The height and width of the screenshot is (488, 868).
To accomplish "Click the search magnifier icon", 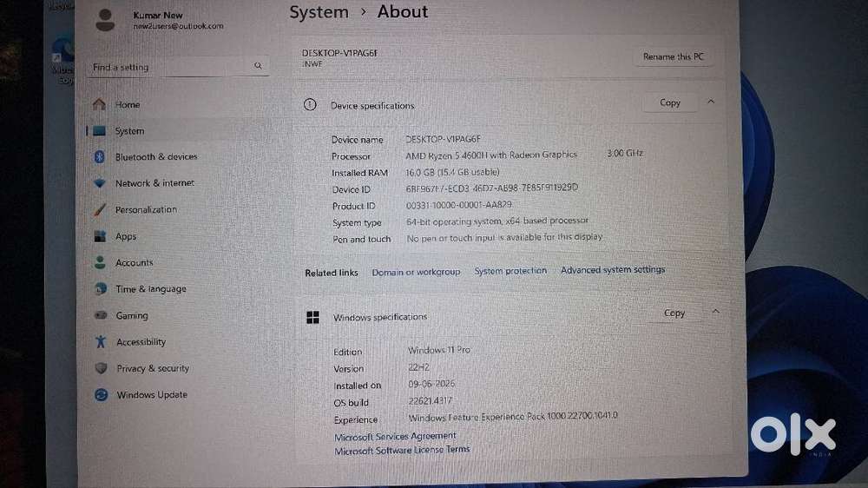I will 258,65.
